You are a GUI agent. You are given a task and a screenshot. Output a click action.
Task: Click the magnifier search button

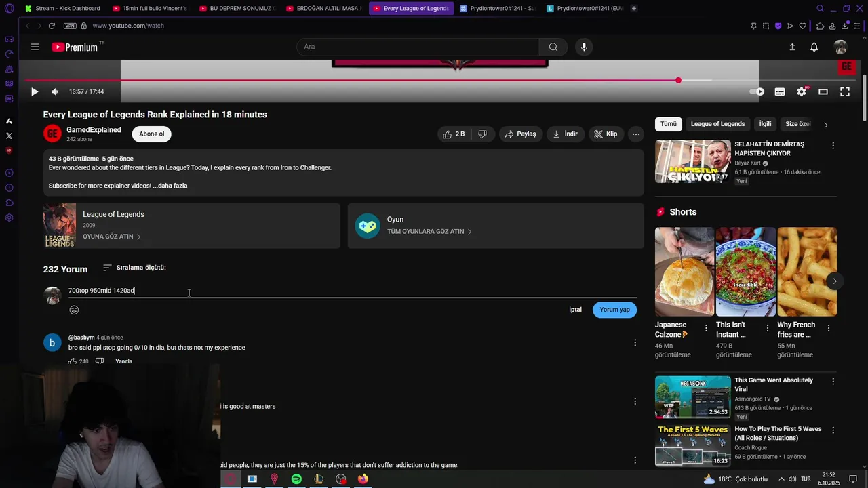pos(553,47)
